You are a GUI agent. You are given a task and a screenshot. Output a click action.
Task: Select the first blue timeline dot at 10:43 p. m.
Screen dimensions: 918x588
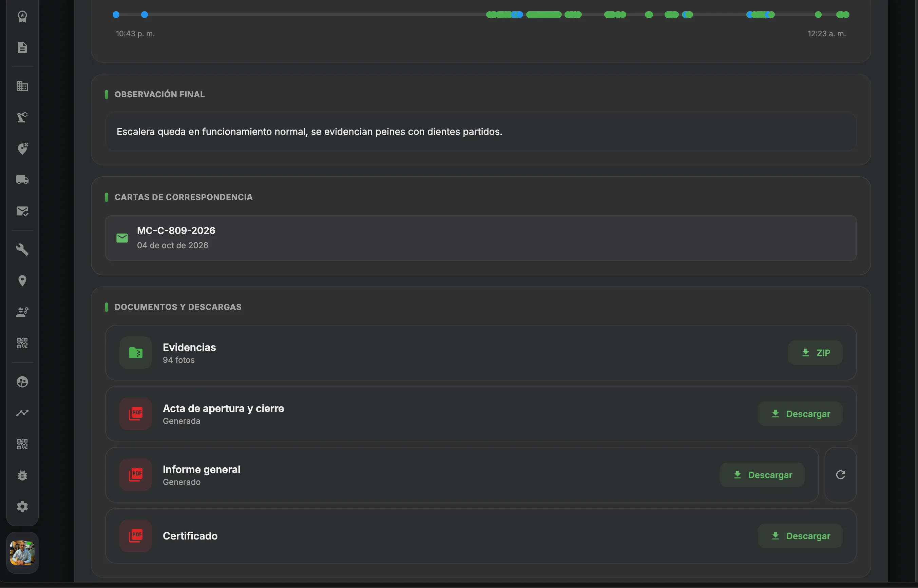(x=116, y=15)
